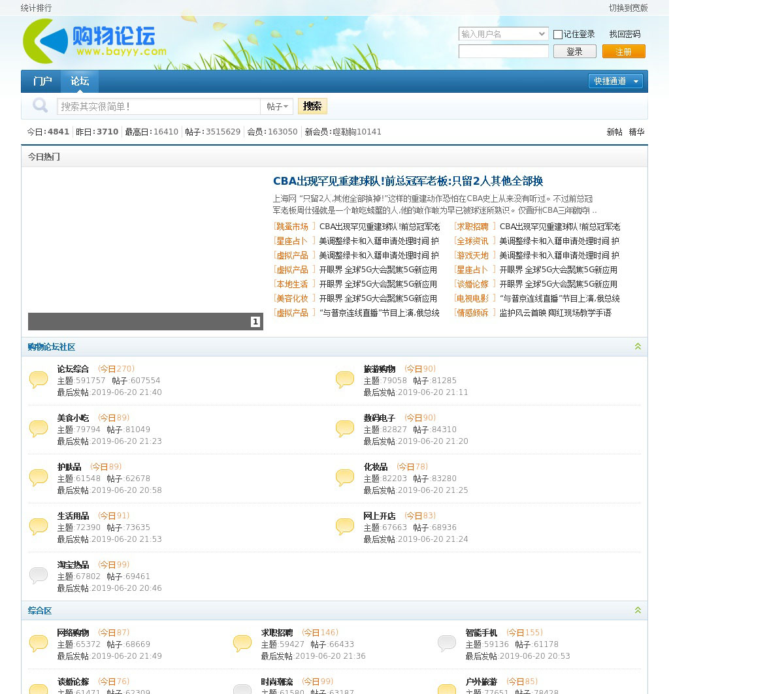Screen dimensions: 784x694
Task: Collapse the 综合区 section
Action: pyautogui.click(x=638, y=610)
